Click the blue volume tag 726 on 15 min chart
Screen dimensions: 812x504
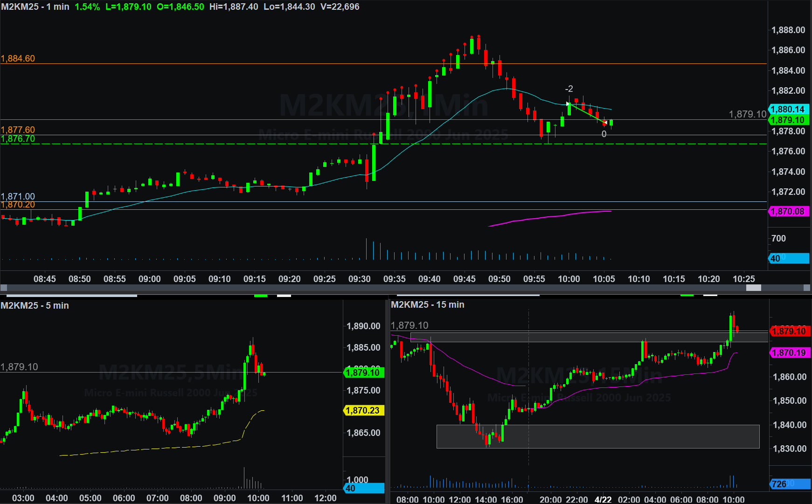pyautogui.click(x=788, y=484)
